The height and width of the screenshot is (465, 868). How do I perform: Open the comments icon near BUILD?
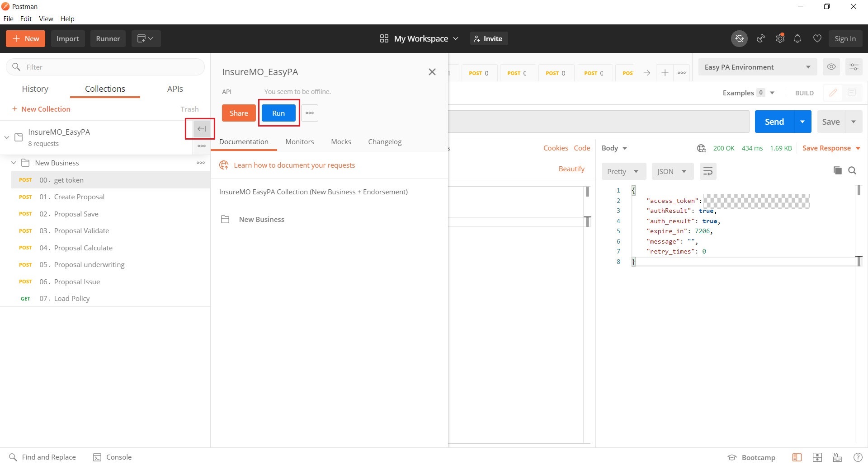pos(852,93)
